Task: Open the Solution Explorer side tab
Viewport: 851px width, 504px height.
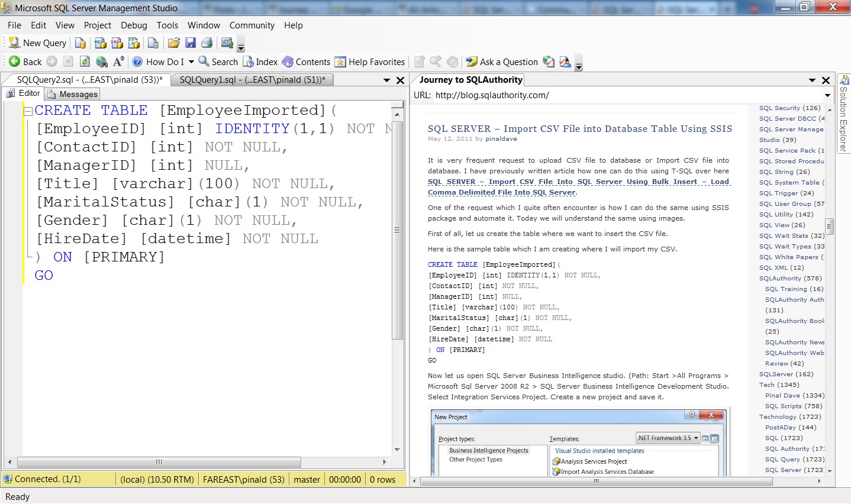Action: [844, 114]
